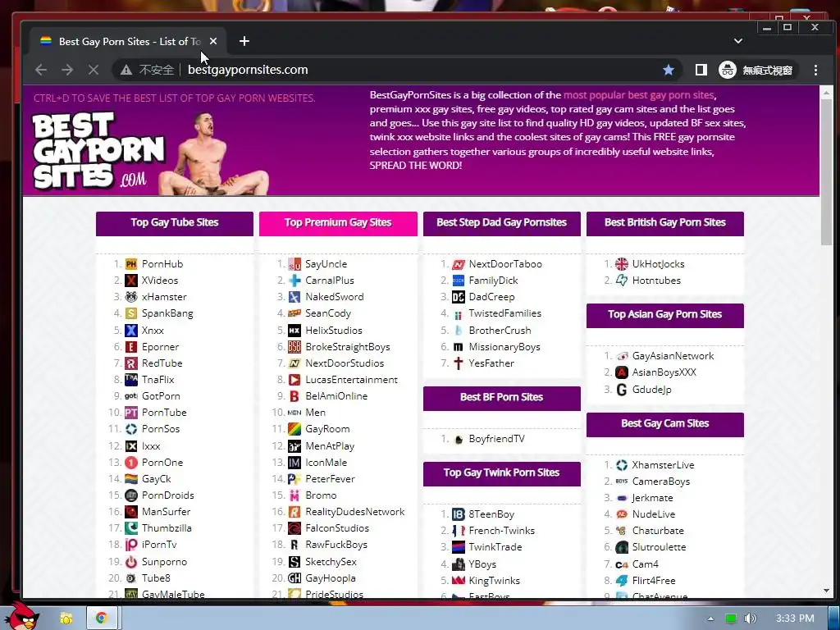The height and width of the screenshot is (630, 840).
Task: Click the not-secure warning icon in address bar
Action: [126, 70]
